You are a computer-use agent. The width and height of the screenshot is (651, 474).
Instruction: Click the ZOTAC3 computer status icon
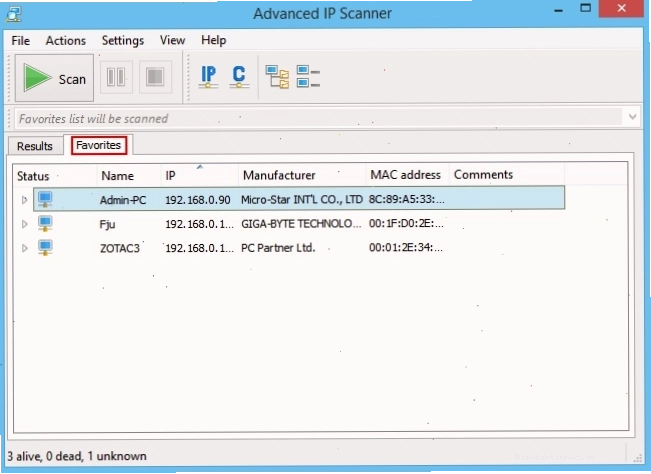click(45, 248)
